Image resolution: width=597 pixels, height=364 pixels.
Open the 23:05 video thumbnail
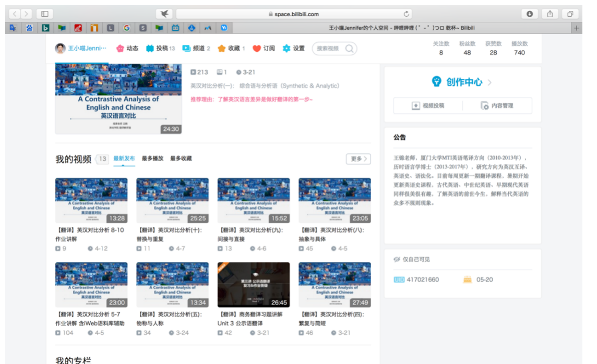335,200
